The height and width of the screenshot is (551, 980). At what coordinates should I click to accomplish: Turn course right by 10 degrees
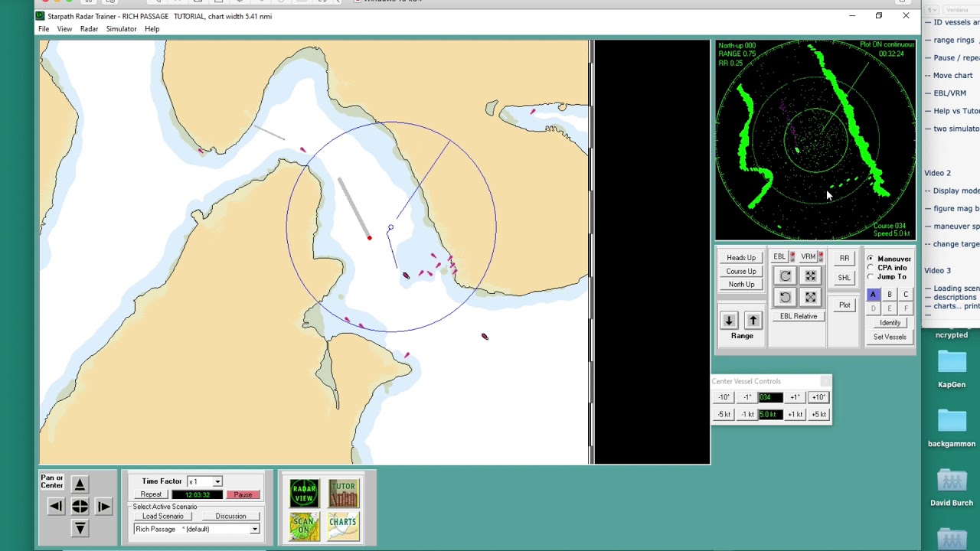818,398
